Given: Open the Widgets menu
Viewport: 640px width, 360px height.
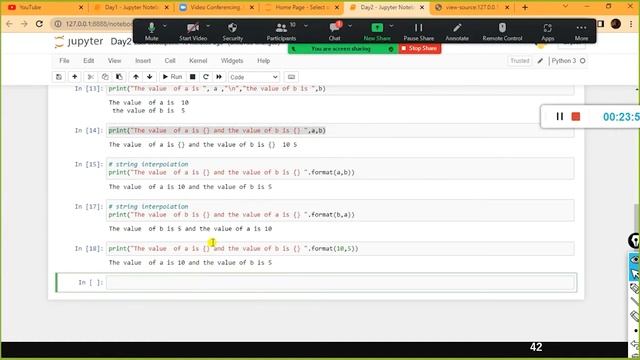Looking at the screenshot, I should point(232,61).
